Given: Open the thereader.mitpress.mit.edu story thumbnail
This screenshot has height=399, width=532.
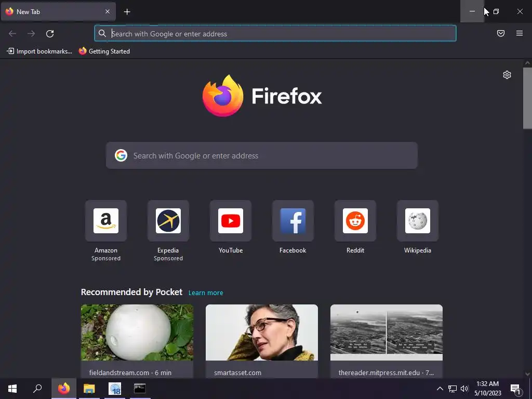Looking at the screenshot, I should tap(387, 332).
